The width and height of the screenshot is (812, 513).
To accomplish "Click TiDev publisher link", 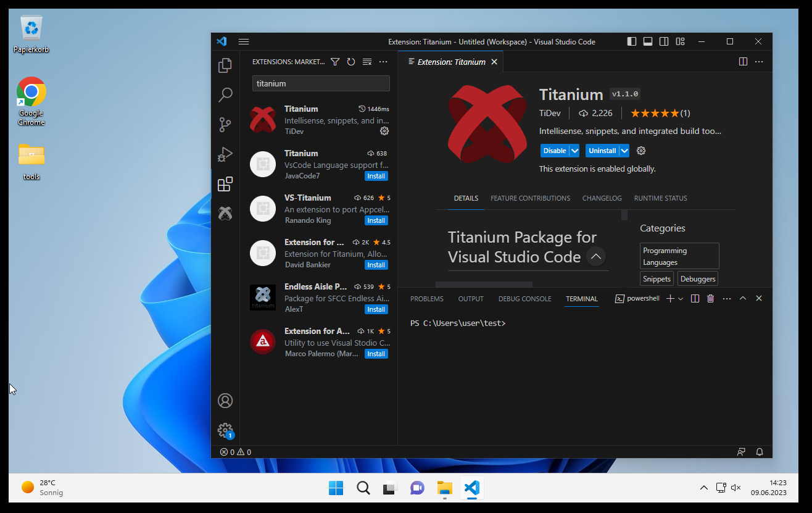I will coord(550,114).
